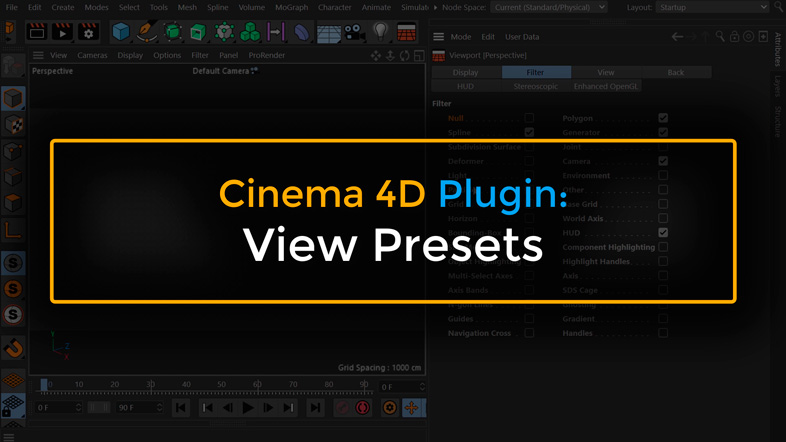Image resolution: width=786 pixels, height=442 pixels.
Task: Enable the Gradient filter checkbox
Action: pyautogui.click(x=663, y=319)
